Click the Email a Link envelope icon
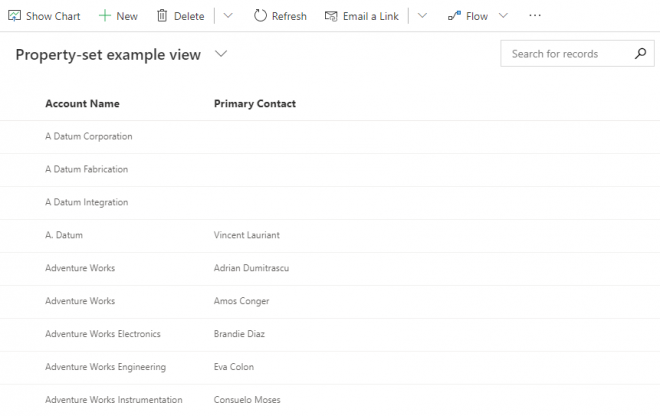The width and height of the screenshot is (660, 416). (331, 16)
